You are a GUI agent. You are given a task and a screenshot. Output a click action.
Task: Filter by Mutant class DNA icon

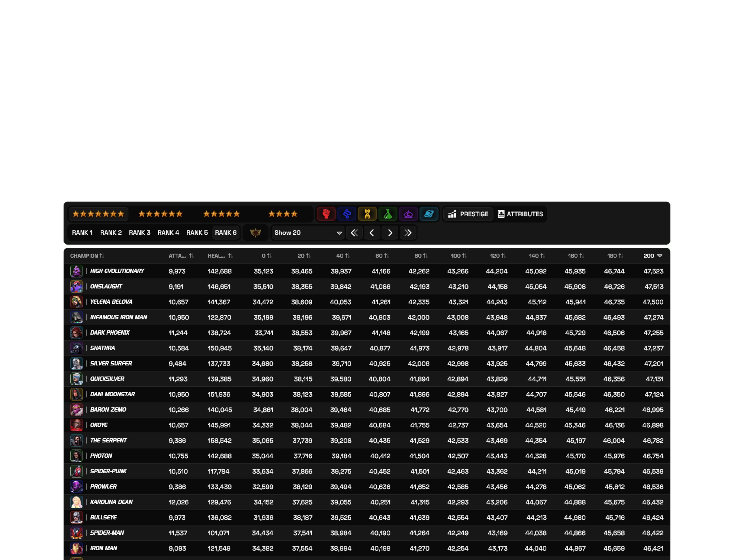click(x=367, y=214)
